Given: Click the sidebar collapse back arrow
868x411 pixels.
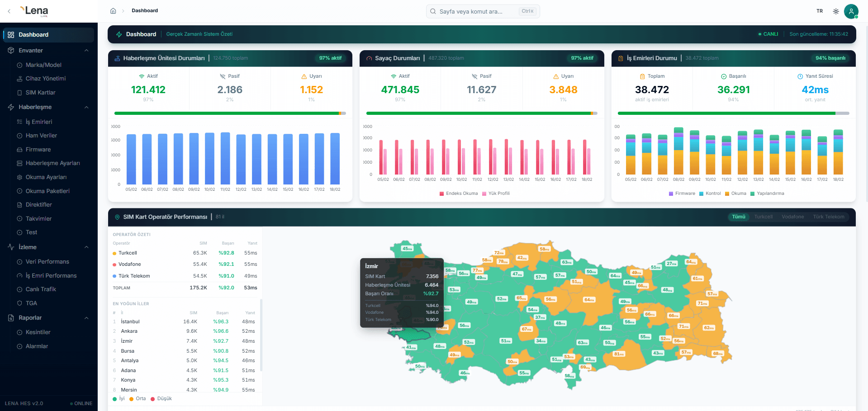Looking at the screenshot, I should [9, 11].
